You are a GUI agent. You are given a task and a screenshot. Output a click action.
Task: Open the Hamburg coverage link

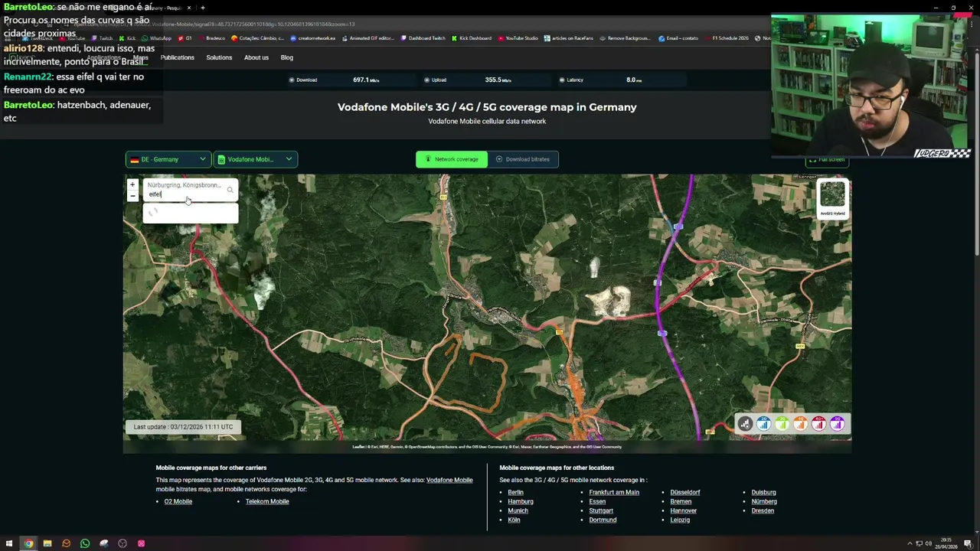click(x=521, y=501)
